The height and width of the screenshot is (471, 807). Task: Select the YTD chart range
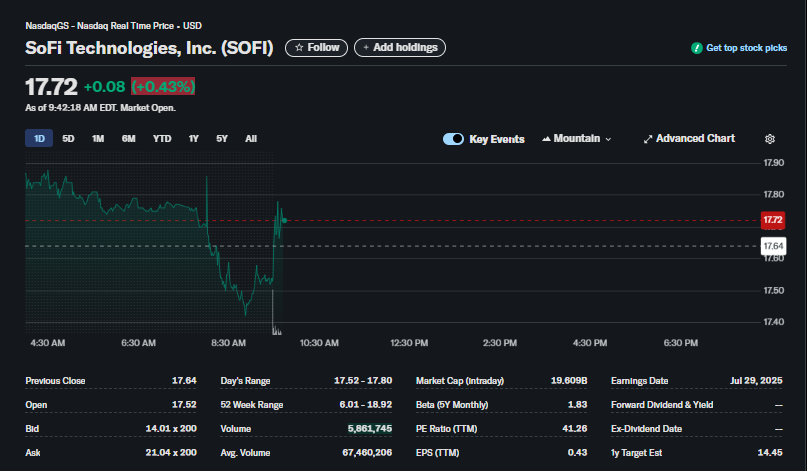pos(162,138)
